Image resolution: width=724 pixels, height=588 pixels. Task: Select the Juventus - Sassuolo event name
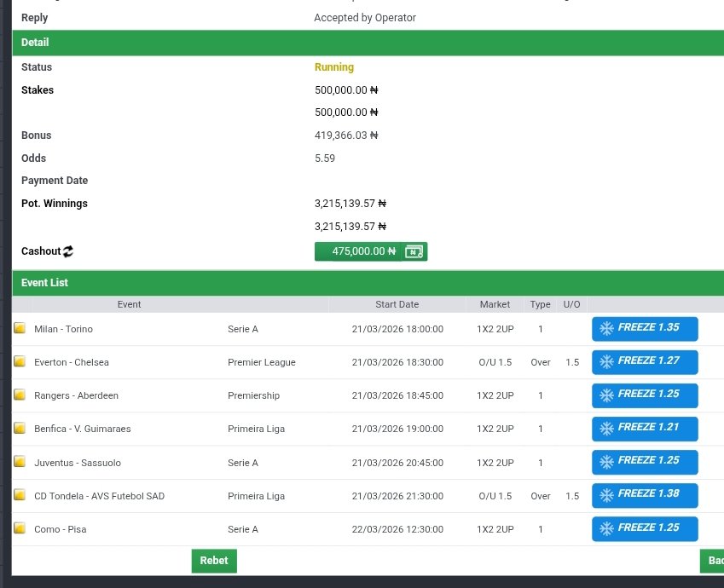[78, 463]
